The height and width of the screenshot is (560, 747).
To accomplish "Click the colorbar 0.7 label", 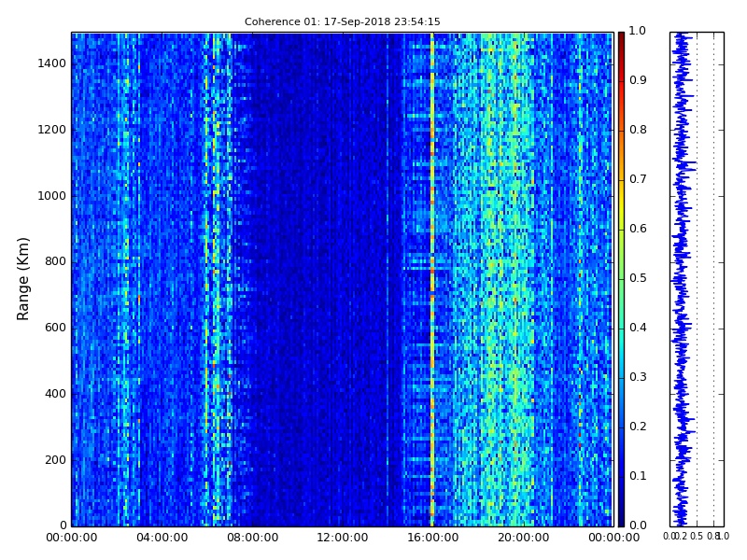I will [x=638, y=179].
